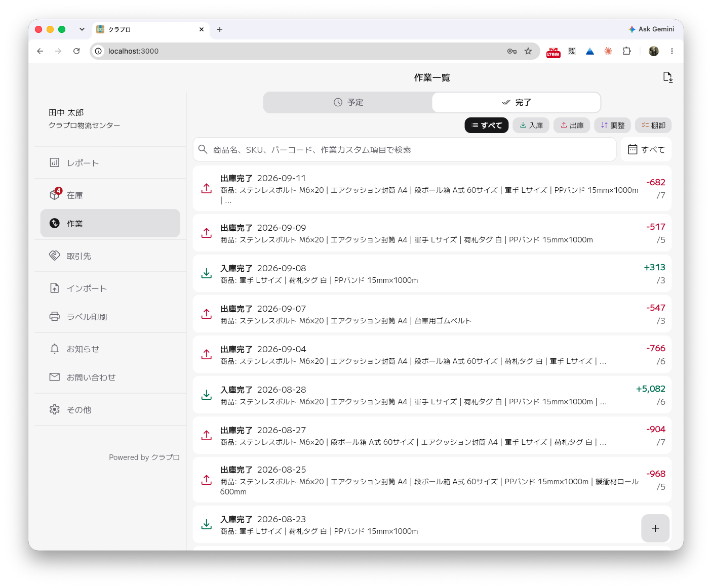
Task: Filter by 入庫
Action: click(531, 125)
